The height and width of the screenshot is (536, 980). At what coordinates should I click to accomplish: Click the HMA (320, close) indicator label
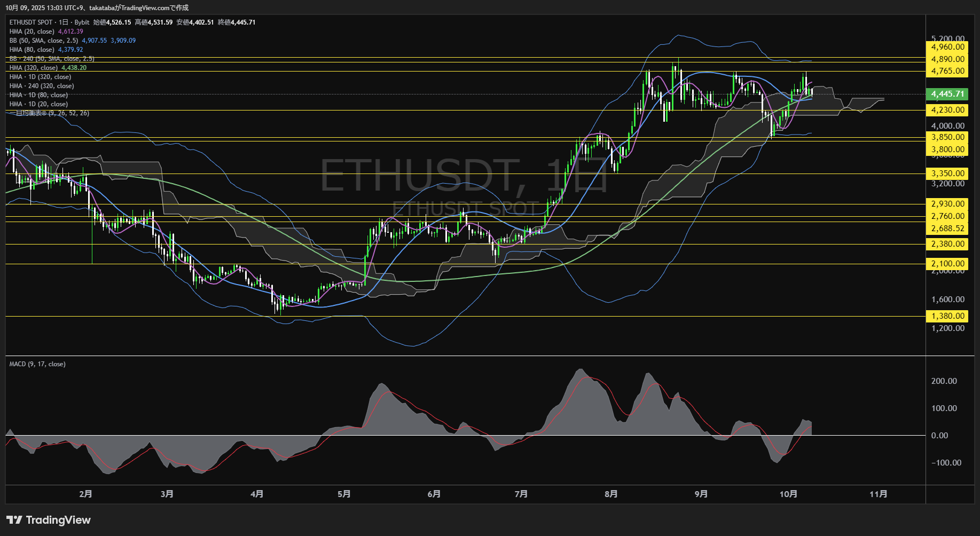(34, 68)
